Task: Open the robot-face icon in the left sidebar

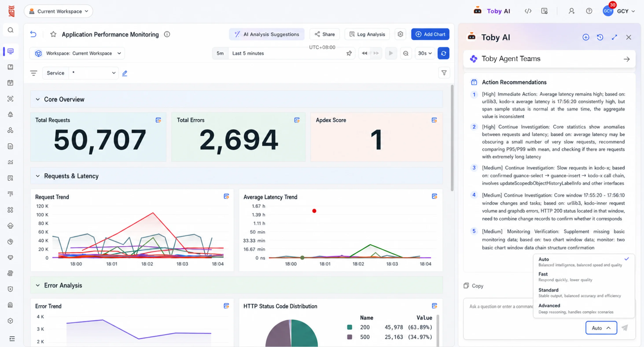Action: (x=11, y=257)
